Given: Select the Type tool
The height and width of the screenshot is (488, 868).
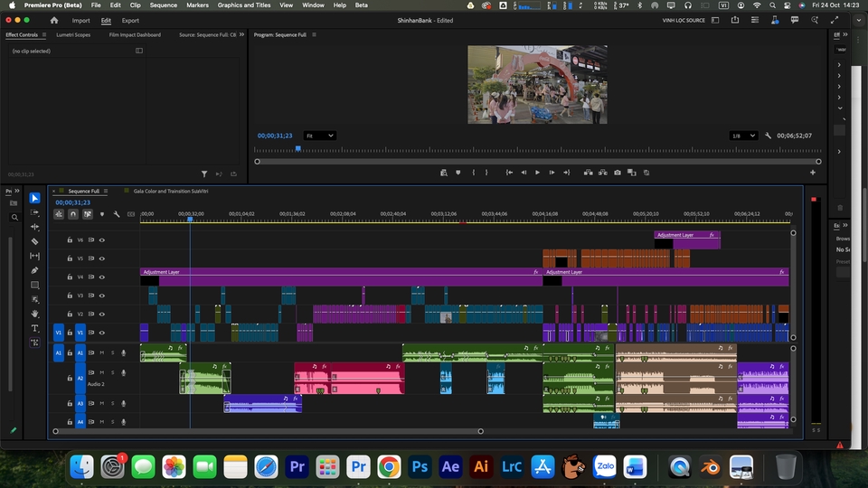Looking at the screenshot, I should coord(34,328).
